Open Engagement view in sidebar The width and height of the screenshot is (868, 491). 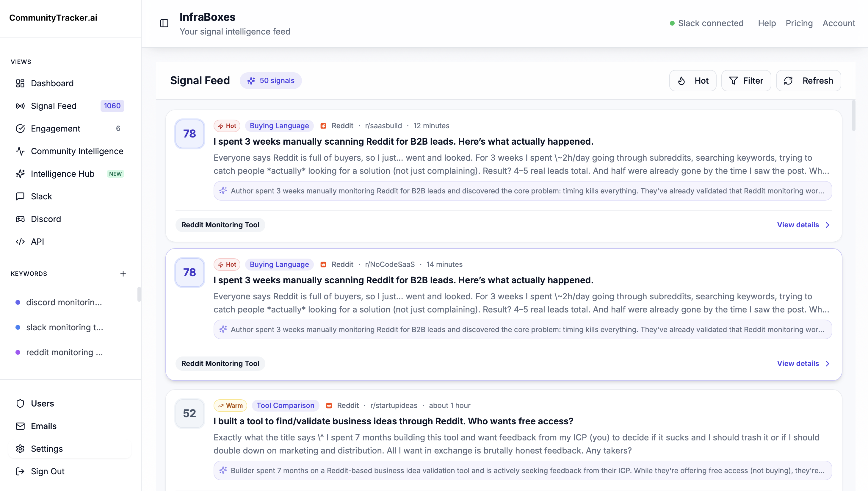coord(56,129)
